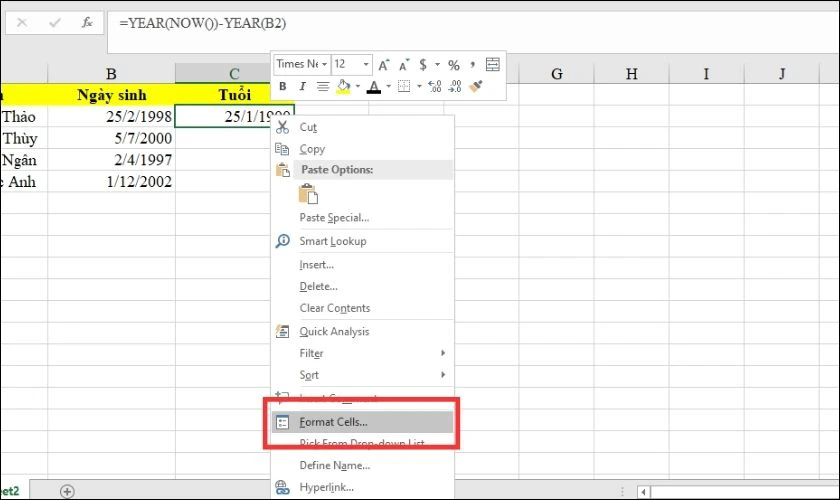The width and height of the screenshot is (840, 500).
Task: Center align text via mini toolbar
Action: coord(322,86)
